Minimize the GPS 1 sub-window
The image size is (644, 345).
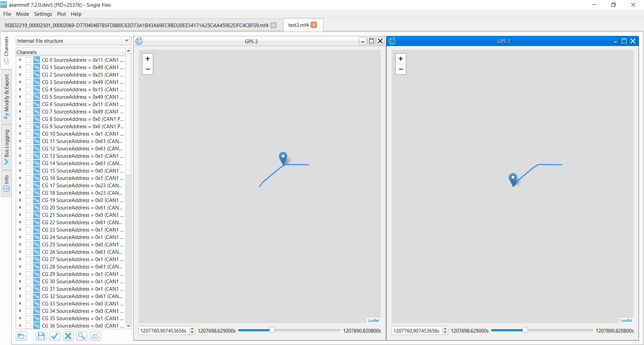click(615, 41)
